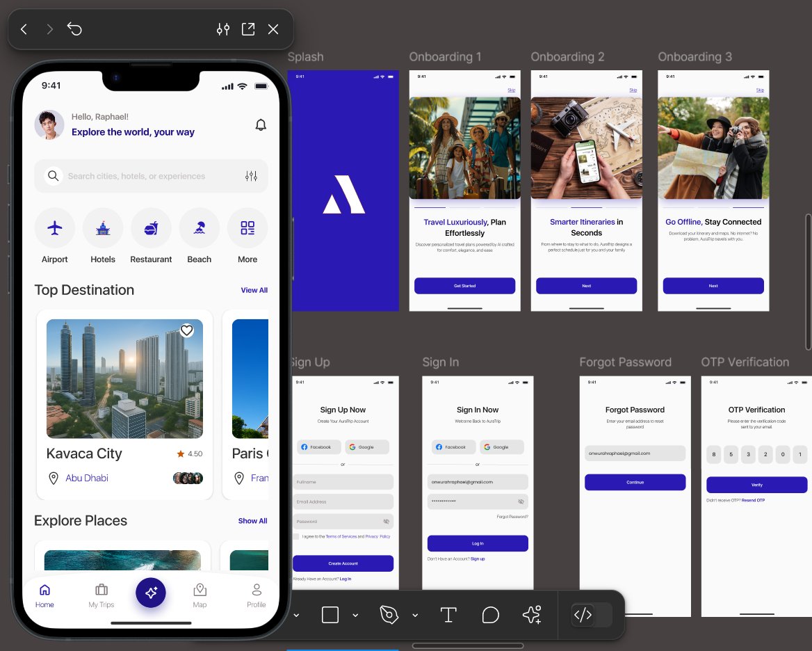This screenshot has width=812, height=651.
Task: Select the Rectangle shape tool
Action: coord(330,615)
